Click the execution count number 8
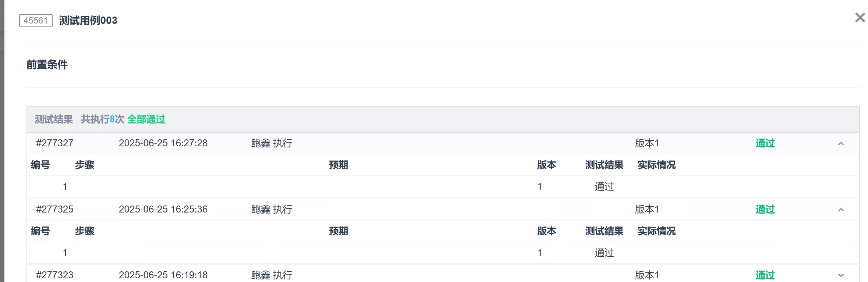 pyautogui.click(x=112, y=119)
